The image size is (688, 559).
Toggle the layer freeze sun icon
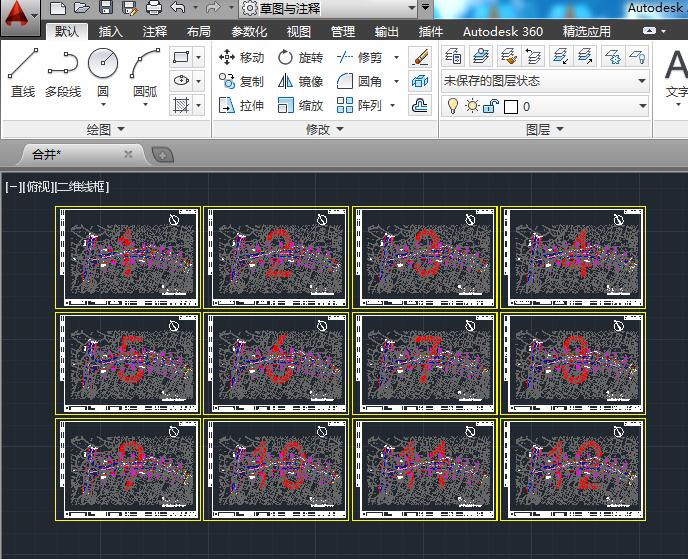tap(471, 106)
